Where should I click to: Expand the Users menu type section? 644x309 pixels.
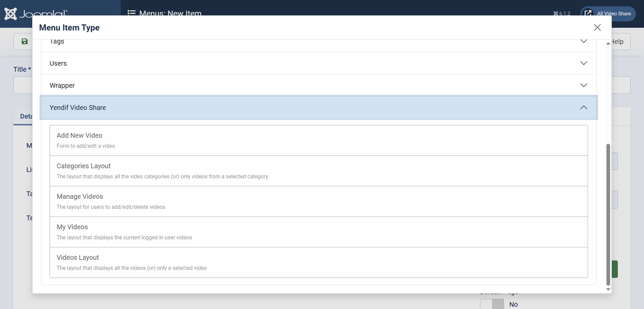[319, 63]
